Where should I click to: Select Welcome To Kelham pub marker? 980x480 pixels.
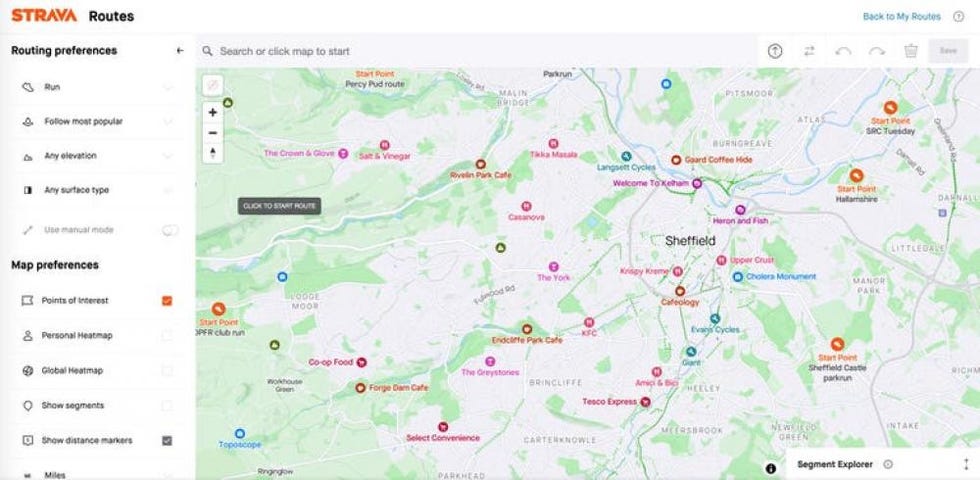[x=697, y=183]
